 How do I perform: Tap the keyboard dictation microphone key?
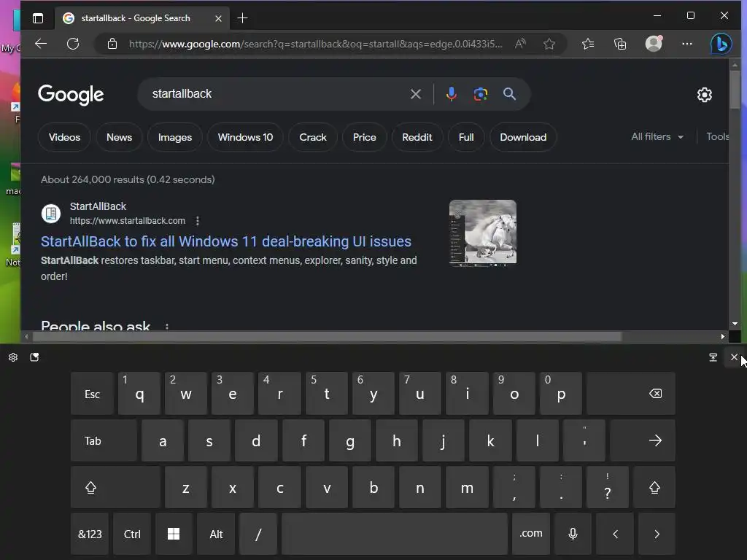(573, 534)
